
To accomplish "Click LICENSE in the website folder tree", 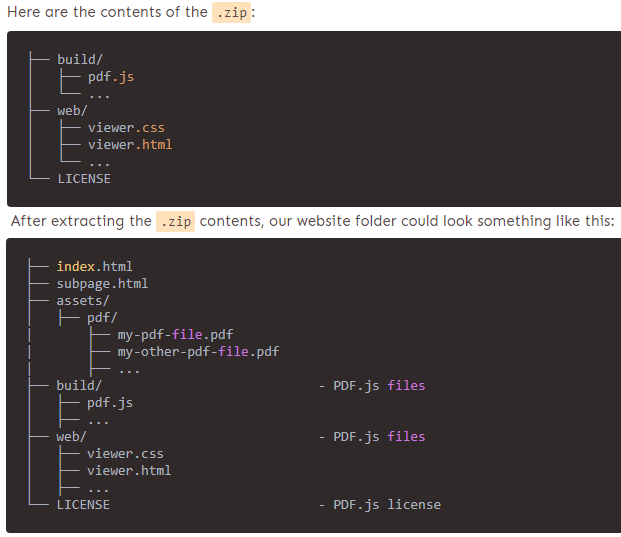I will (x=83, y=505).
